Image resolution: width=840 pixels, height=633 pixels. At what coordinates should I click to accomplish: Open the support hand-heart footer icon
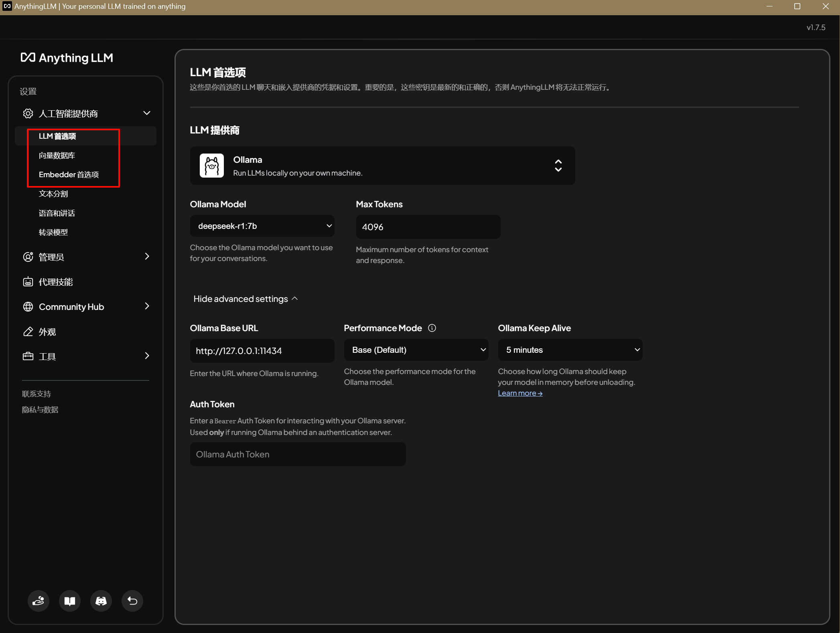coord(39,601)
